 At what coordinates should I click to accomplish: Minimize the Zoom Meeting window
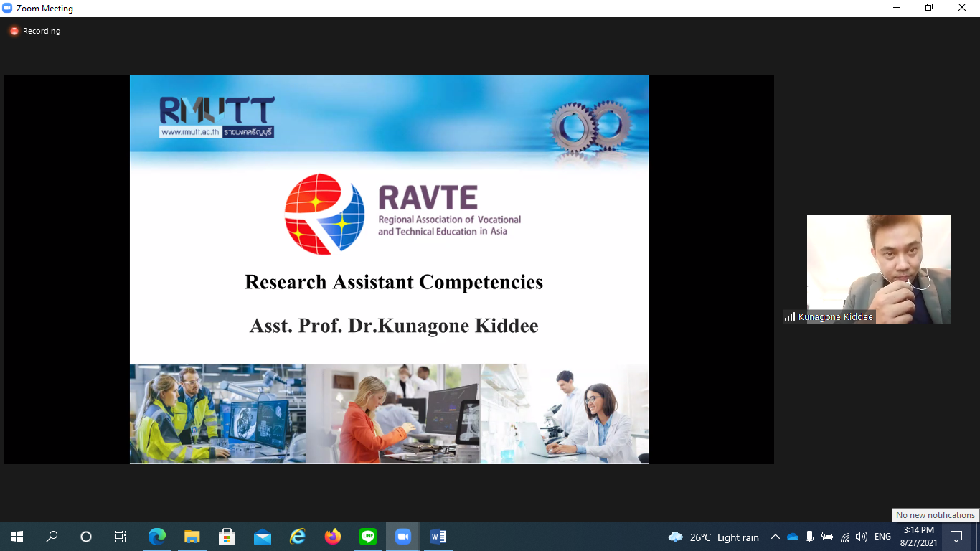coord(897,8)
